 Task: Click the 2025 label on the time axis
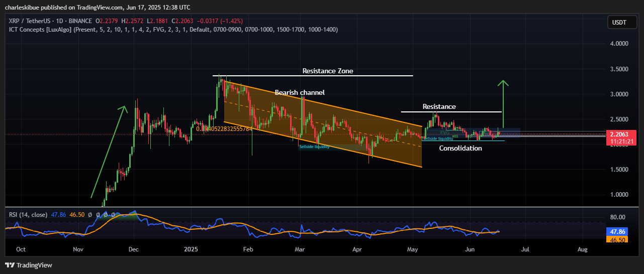click(192, 249)
